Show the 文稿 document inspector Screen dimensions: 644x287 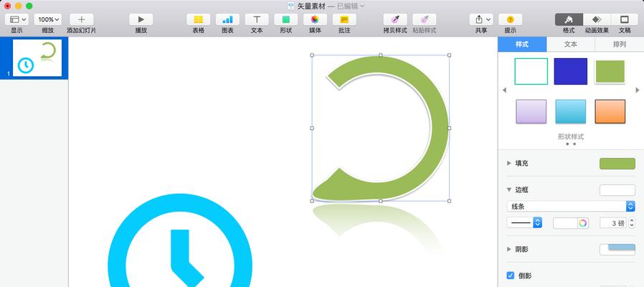coord(625,19)
